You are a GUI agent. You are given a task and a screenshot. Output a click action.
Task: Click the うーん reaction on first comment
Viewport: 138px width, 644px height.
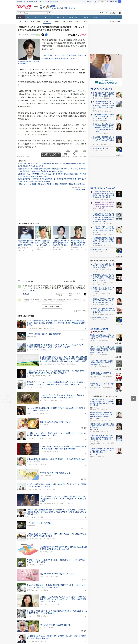(x=77, y=294)
